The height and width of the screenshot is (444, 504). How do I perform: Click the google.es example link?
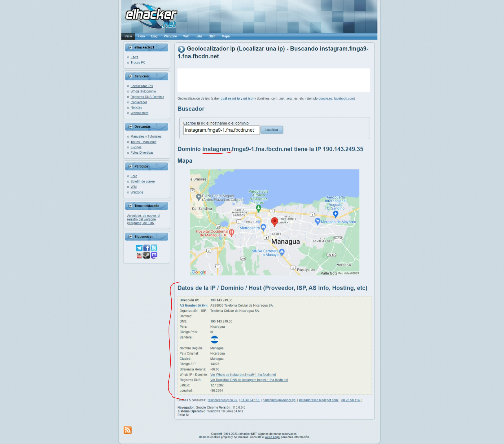click(325, 99)
